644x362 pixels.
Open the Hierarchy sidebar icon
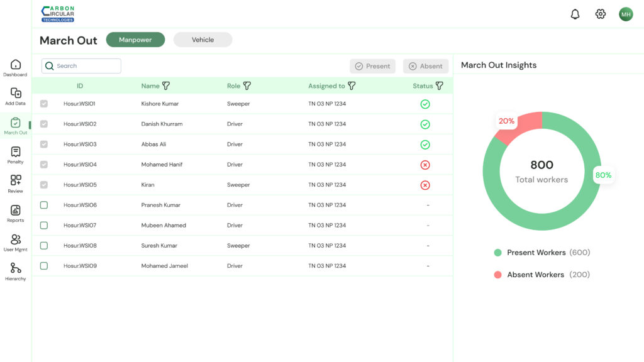pos(16,268)
